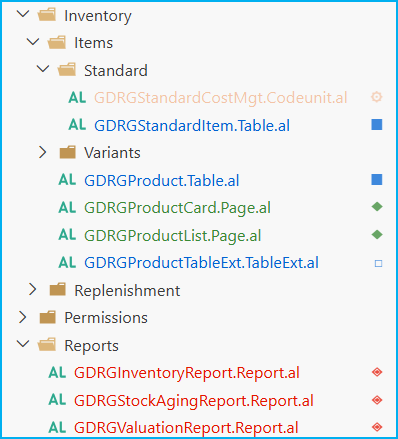Screen dimensions: 398x439
Task: Open file GDRGProductCard.Page.al
Action: tap(177, 208)
